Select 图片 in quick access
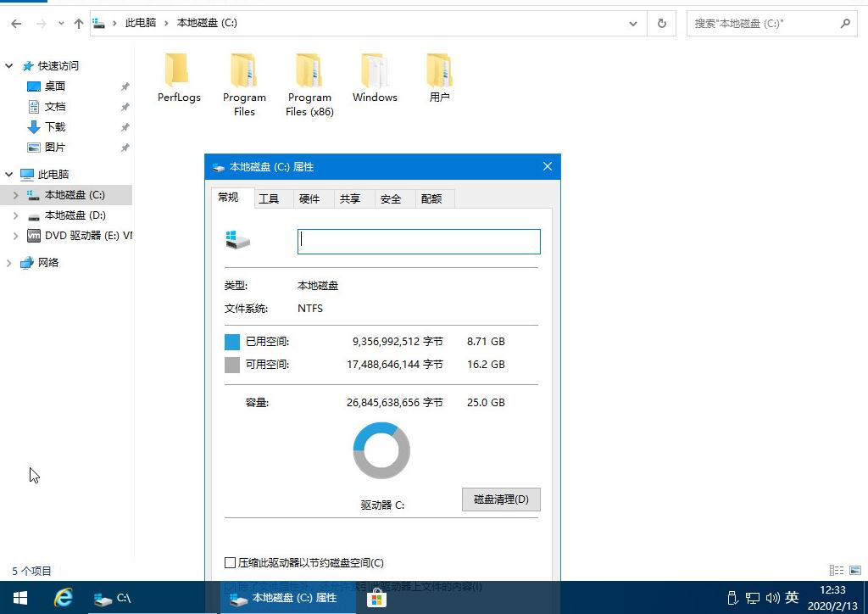 (55, 148)
